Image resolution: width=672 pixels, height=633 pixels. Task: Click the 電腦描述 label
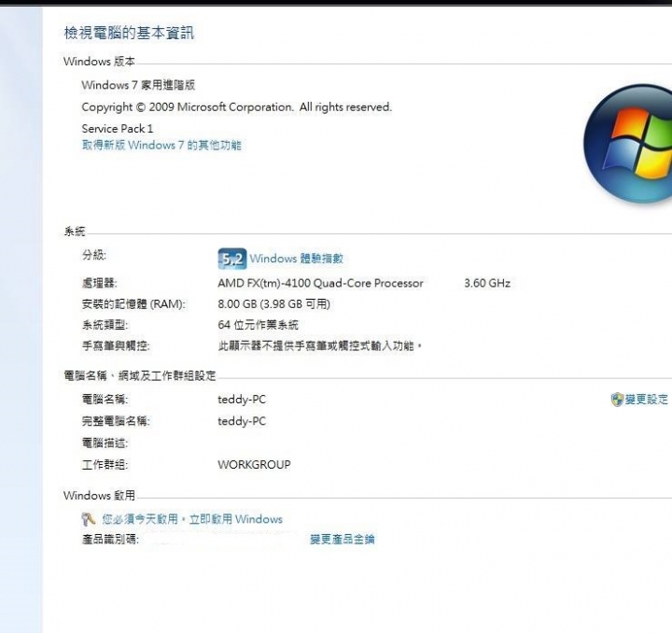click(105, 443)
